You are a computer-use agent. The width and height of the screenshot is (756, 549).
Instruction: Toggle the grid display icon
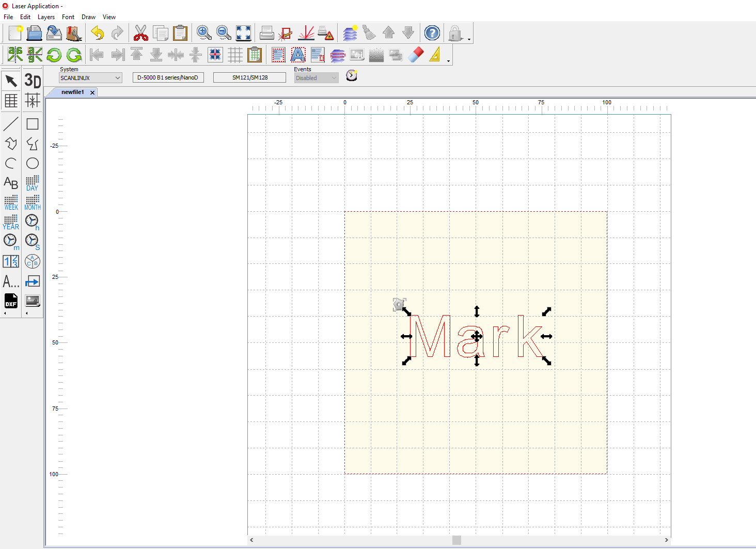235,55
